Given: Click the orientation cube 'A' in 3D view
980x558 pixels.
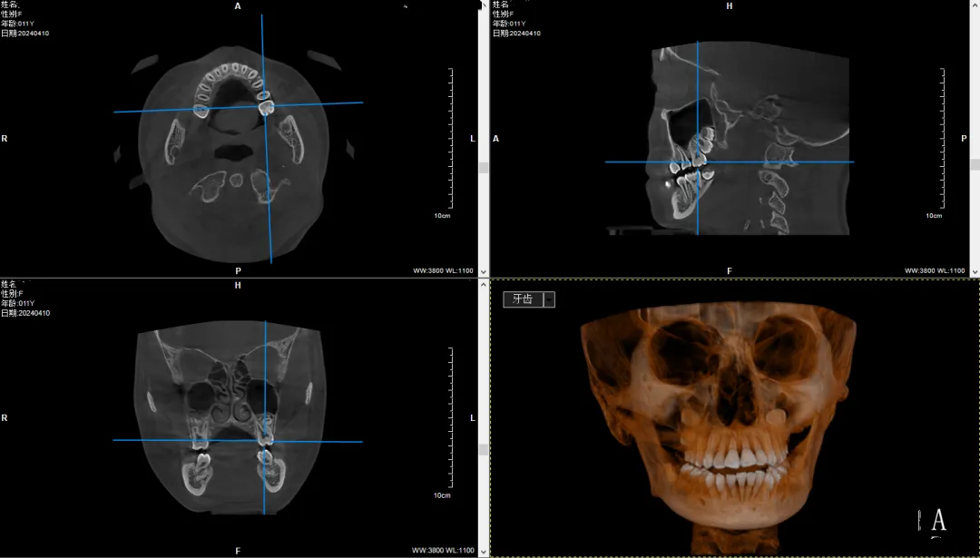Looking at the screenshot, I should 938,520.
